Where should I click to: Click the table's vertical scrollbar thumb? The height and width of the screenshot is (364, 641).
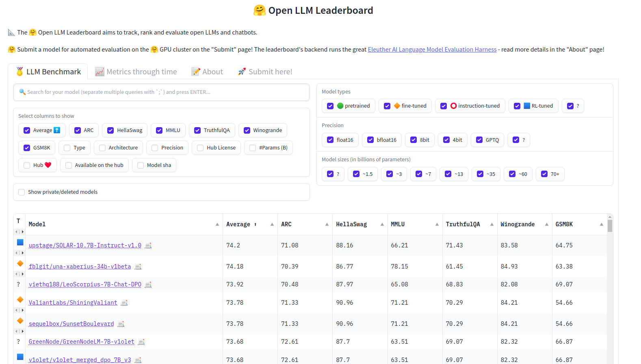point(610,225)
